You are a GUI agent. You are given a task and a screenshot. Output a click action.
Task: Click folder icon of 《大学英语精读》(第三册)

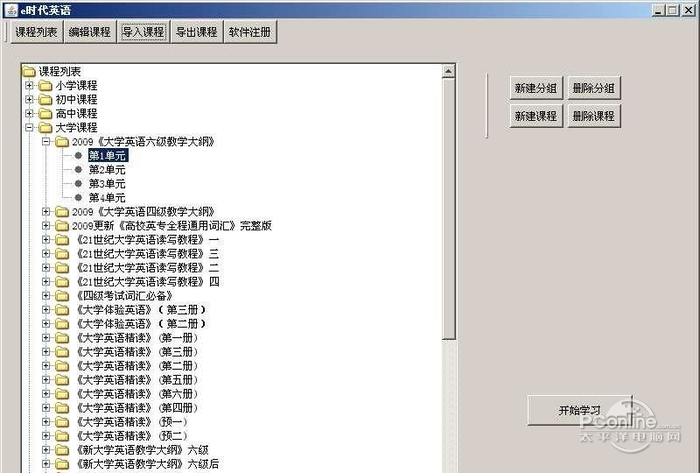click(x=62, y=352)
